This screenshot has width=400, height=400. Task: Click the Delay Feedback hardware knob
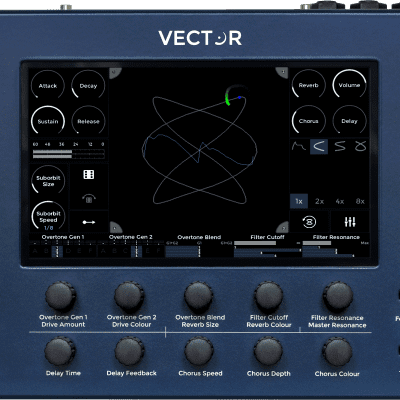[129, 352]
